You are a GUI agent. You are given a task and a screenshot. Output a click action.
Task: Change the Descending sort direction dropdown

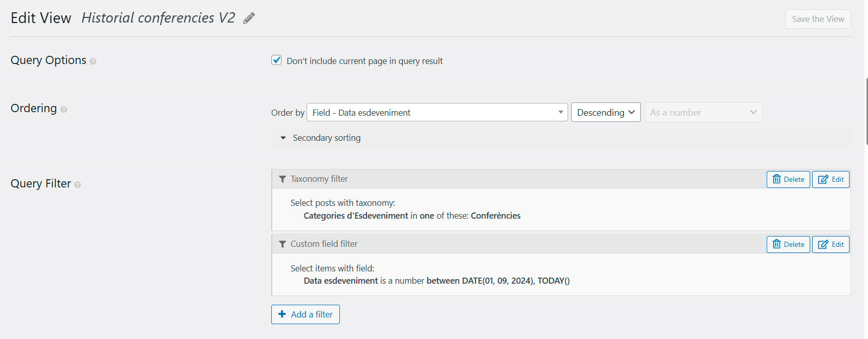click(605, 113)
